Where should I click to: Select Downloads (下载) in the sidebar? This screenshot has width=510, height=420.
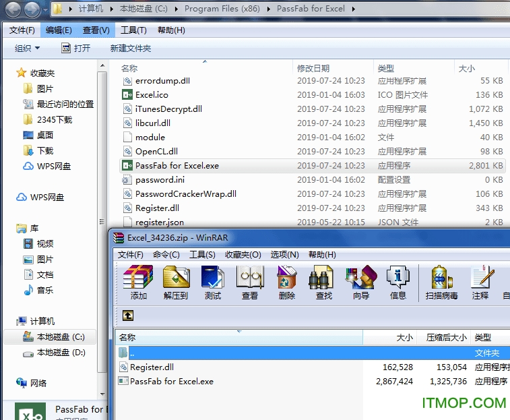(38, 151)
